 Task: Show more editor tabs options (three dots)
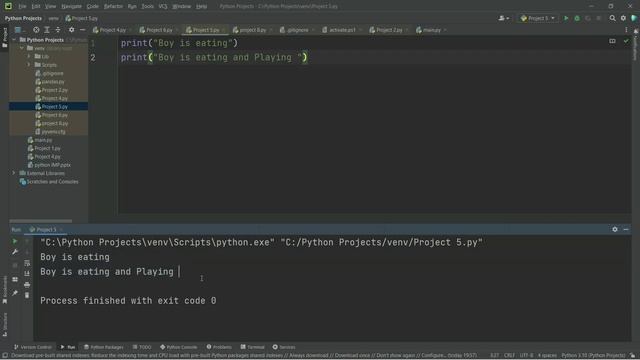[x=626, y=30]
